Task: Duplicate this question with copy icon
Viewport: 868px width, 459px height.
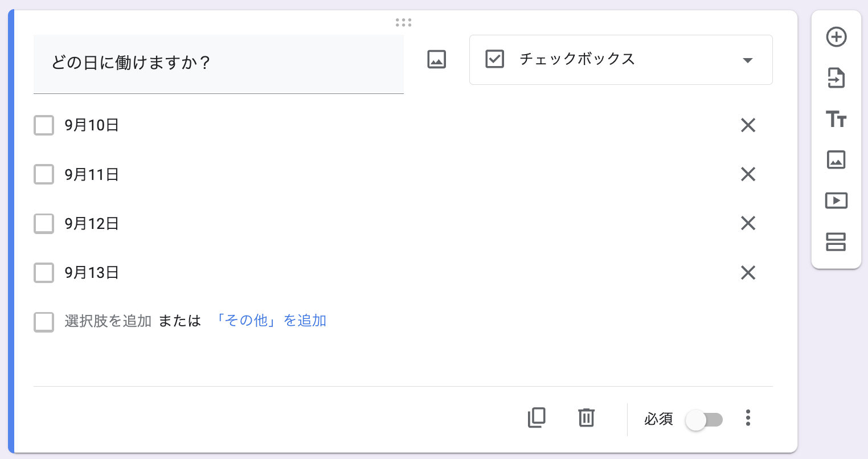Action: [537, 417]
